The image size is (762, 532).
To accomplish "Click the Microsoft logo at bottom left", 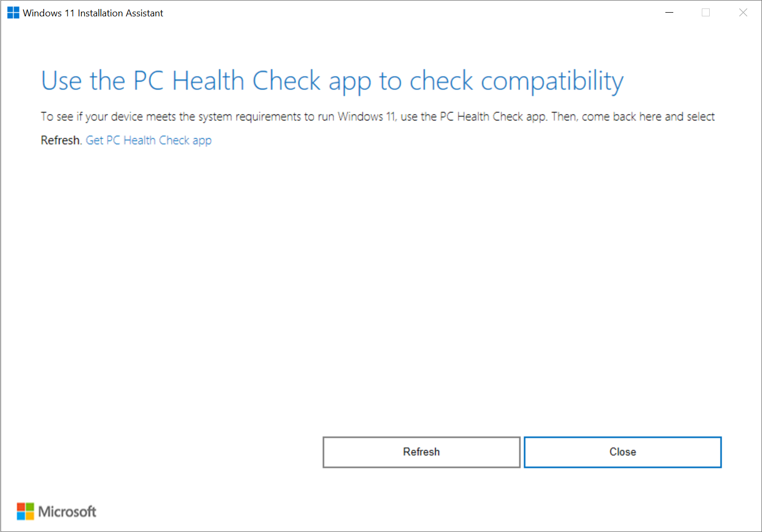I will coord(55,511).
